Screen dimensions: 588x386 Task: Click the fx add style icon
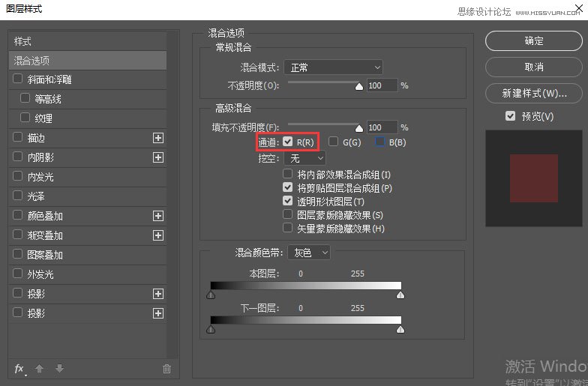(19, 369)
